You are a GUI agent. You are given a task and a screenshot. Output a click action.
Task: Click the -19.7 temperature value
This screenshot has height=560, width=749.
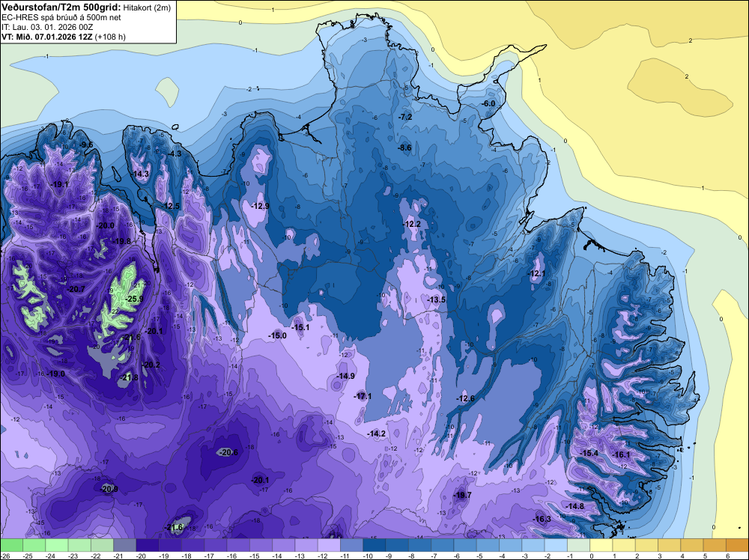pos(462,495)
